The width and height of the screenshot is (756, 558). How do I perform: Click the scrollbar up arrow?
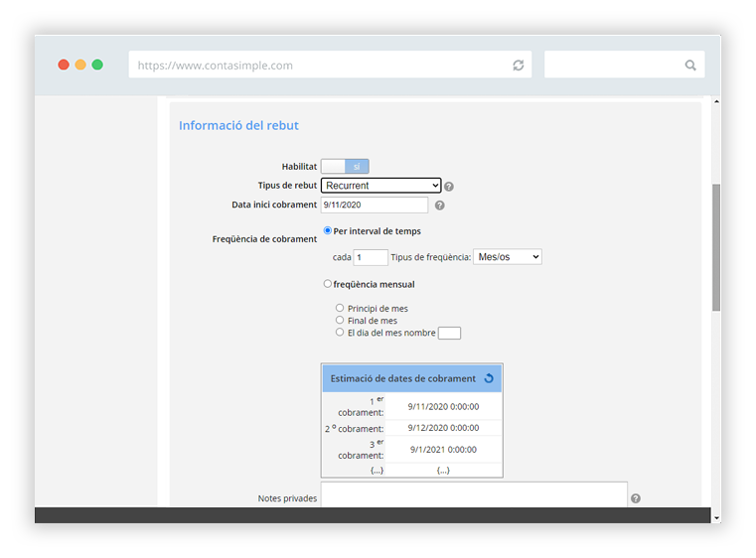pos(716,101)
